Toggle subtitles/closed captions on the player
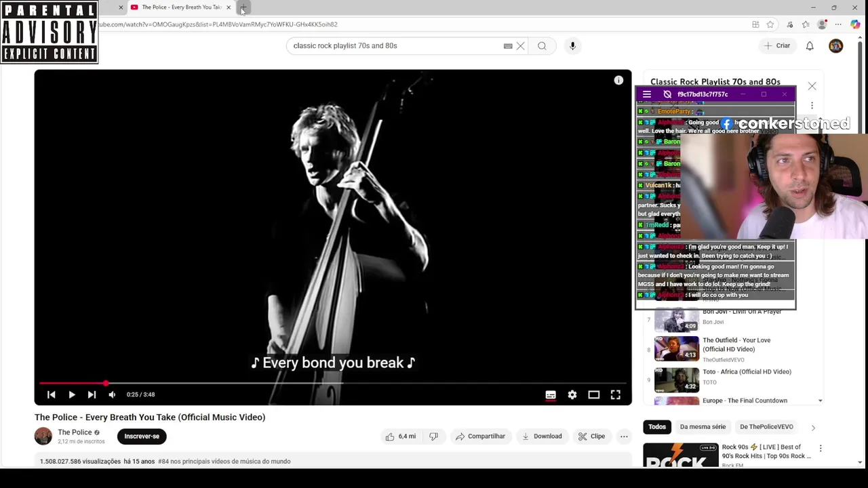868x488 pixels. pos(551,394)
